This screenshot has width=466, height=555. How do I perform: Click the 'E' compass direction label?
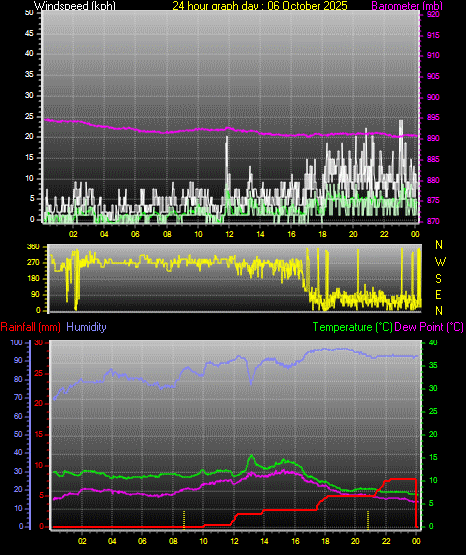click(x=438, y=295)
